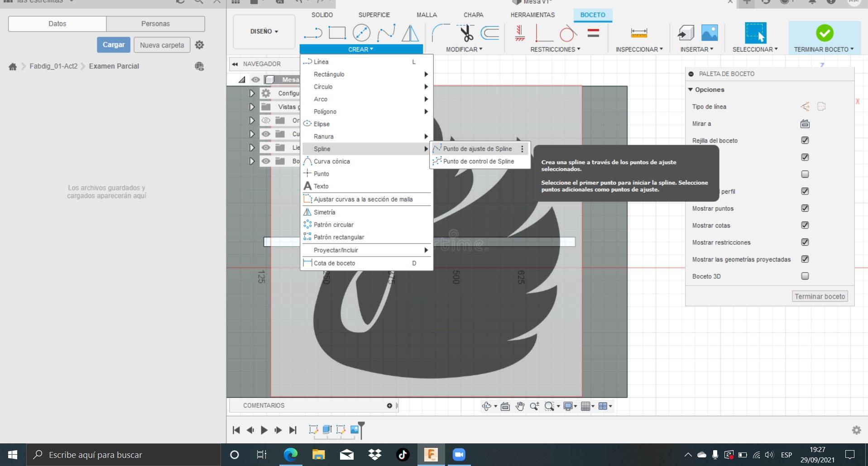Select the Line tool icon in toolbar
Screen dimensions: 868x466
pos(313,33)
